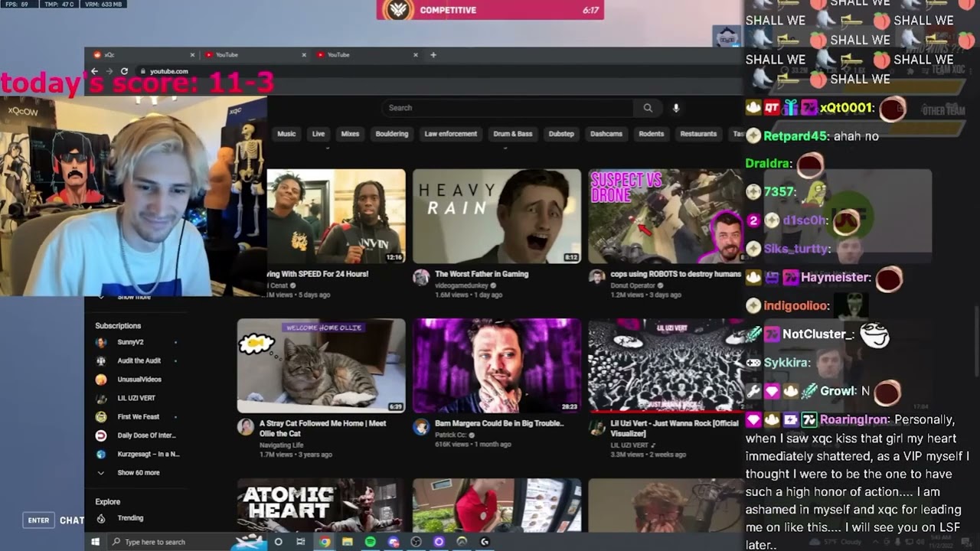Open the Navigating Life channel avatar
This screenshot has width=980, height=551.
245,426
